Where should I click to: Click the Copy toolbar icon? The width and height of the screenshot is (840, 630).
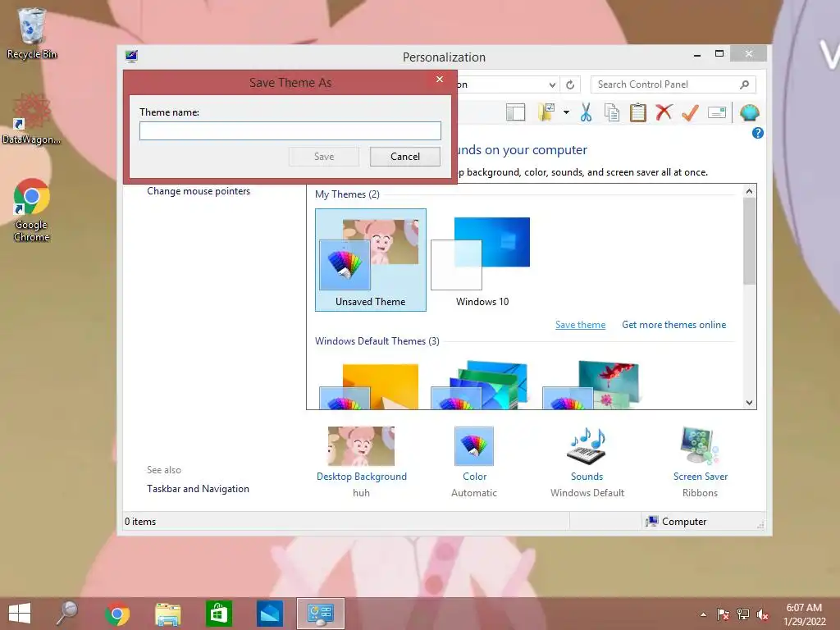pyautogui.click(x=612, y=112)
